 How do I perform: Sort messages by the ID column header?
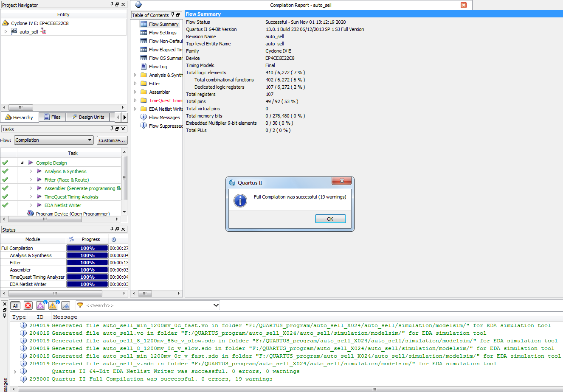click(40, 317)
